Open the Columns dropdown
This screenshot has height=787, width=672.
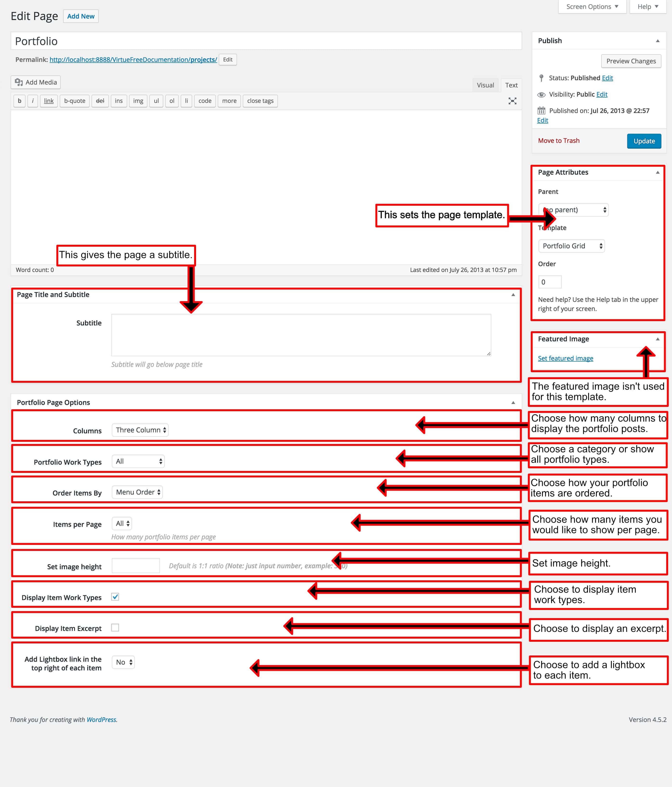click(140, 430)
